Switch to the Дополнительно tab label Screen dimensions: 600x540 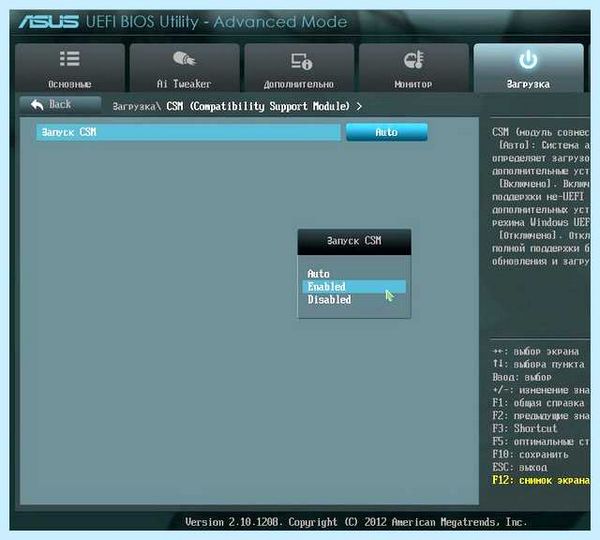point(298,84)
